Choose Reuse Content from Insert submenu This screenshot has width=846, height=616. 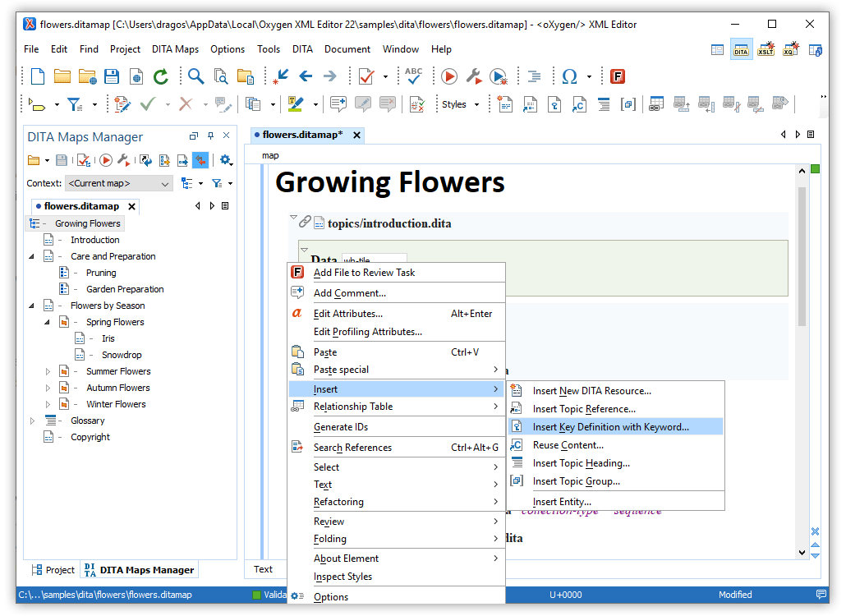[x=616, y=445]
